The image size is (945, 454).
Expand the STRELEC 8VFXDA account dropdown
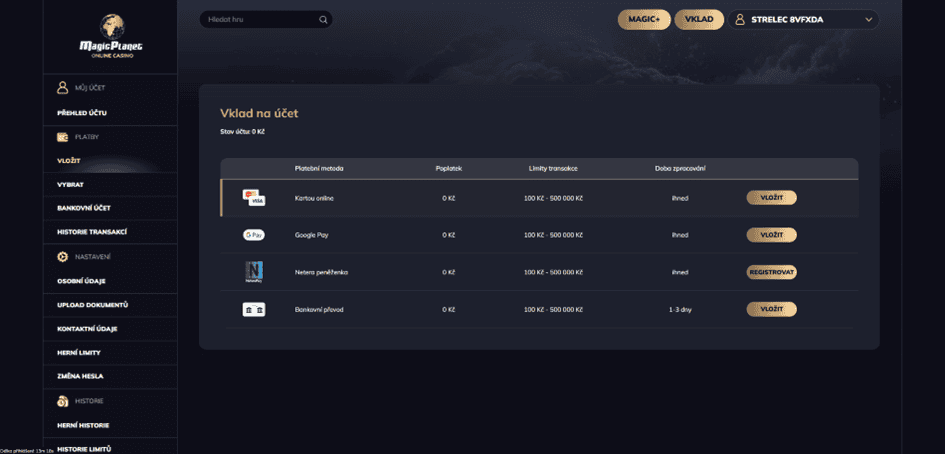click(x=803, y=20)
